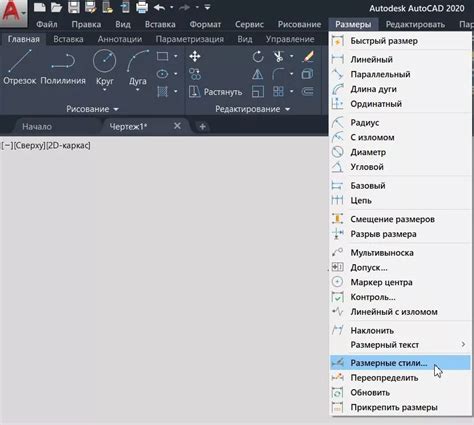Choose Параллельный dimension menu item
The width and height of the screenshot is (474, 425).
pyautogui.click(x=400, y=74)
